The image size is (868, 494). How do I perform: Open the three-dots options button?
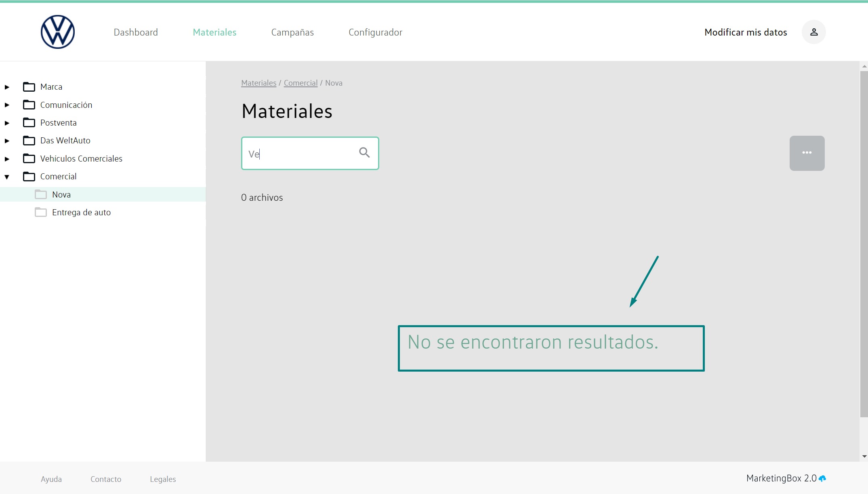click(x=807, y=153)
